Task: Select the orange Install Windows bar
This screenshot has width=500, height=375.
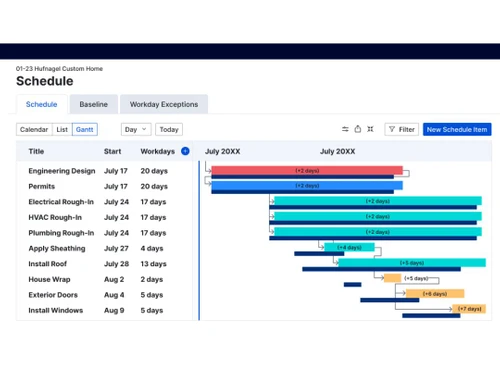Action: [469, 309]
